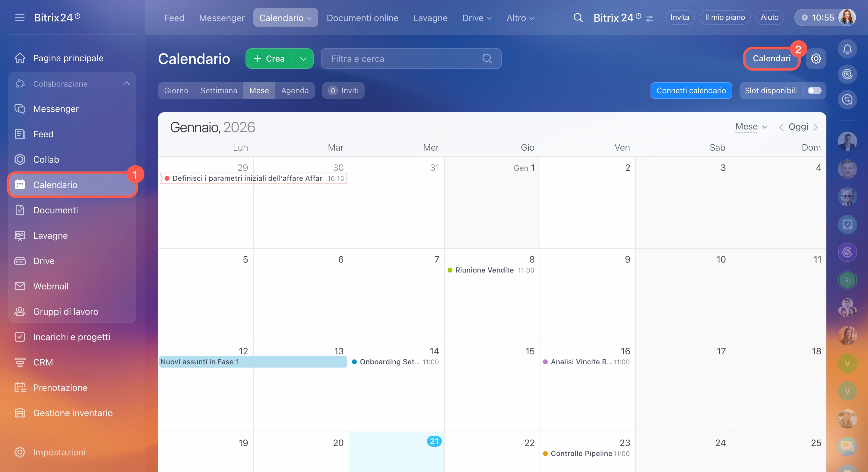Open the notifications bell icon
Viewport: 868px width, 472px height.
point(847,49)
